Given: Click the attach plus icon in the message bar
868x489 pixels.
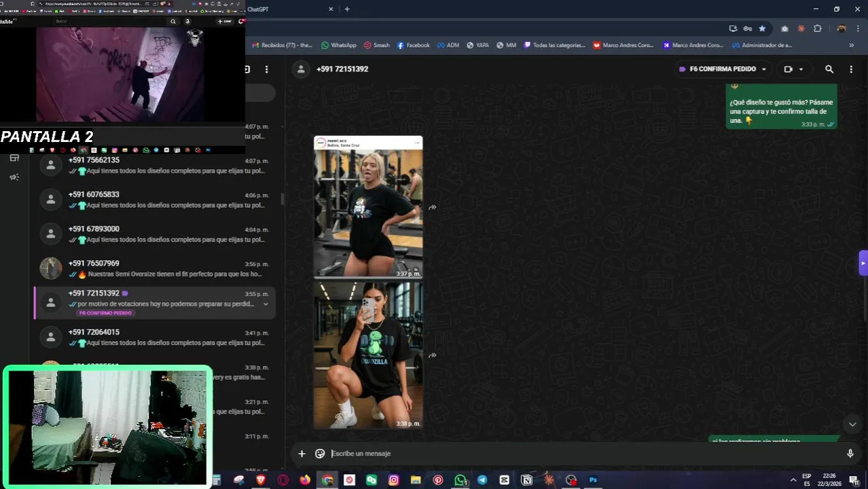Looking at the screenshot, I should point(302,454).
